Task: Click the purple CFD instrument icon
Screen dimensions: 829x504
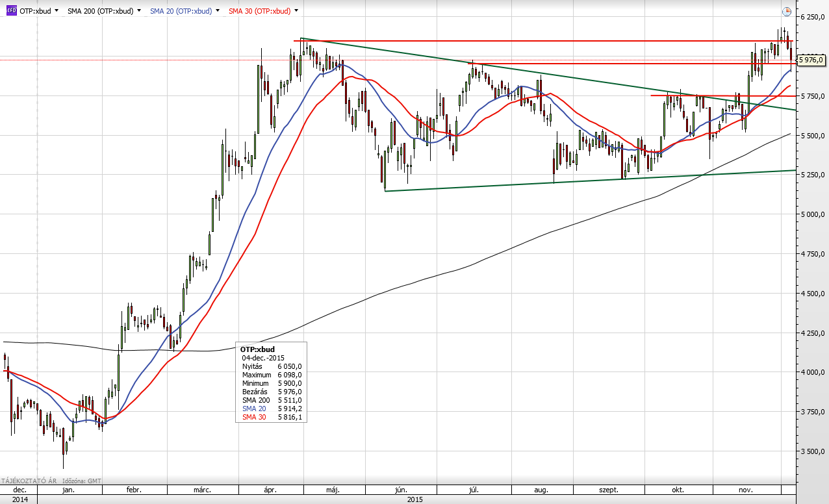Action: 11,11
